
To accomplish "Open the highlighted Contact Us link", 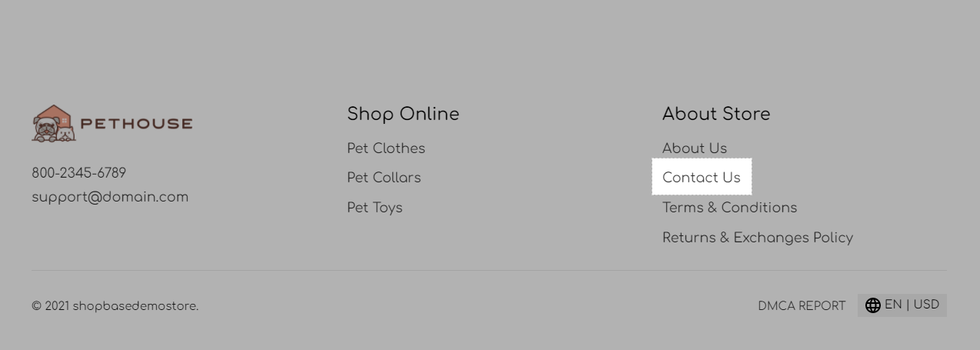I will [x=702, y=178].
